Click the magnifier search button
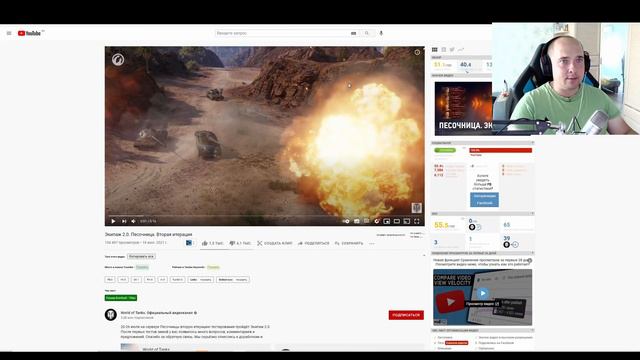 coord(367,33)
